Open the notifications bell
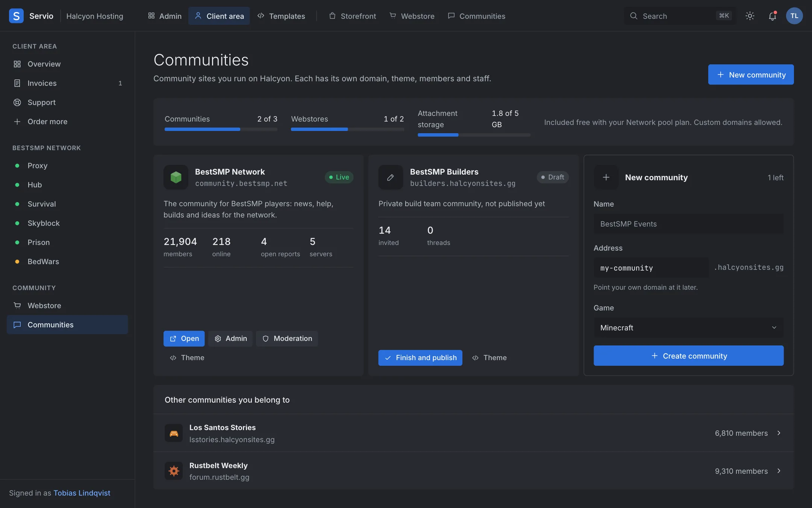This screenshot has width=812, height=508. pos(772,16)
